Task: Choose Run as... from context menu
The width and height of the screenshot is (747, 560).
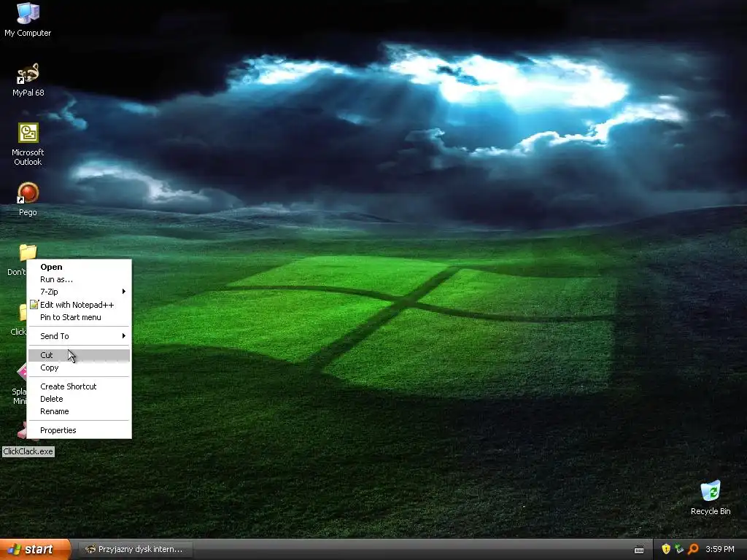Action: [x=79, y=279]
